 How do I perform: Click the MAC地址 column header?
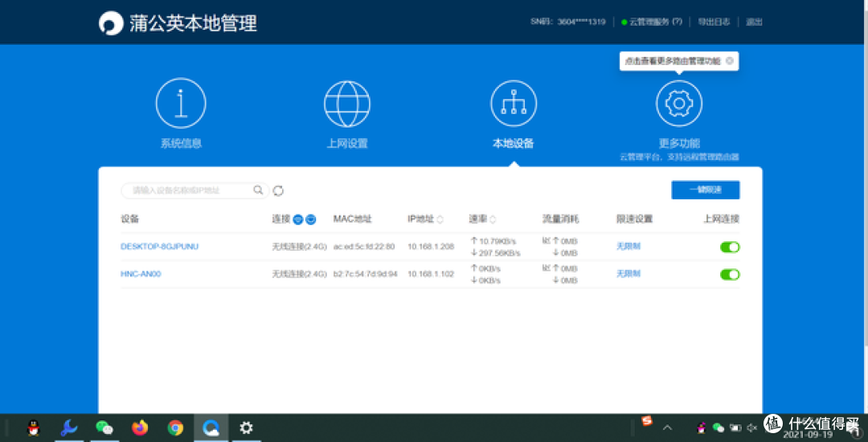tap(353, 219)
